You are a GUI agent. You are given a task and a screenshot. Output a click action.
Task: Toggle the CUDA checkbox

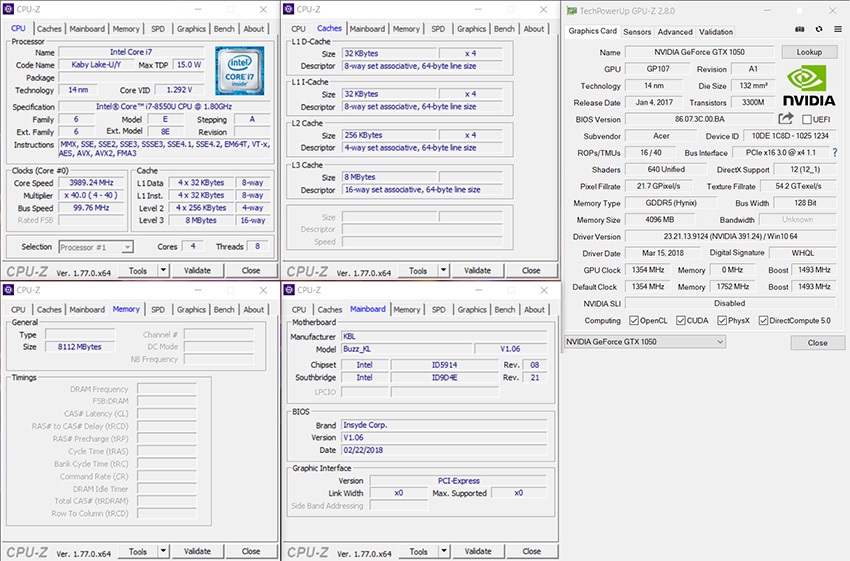[x=681, y=320]
